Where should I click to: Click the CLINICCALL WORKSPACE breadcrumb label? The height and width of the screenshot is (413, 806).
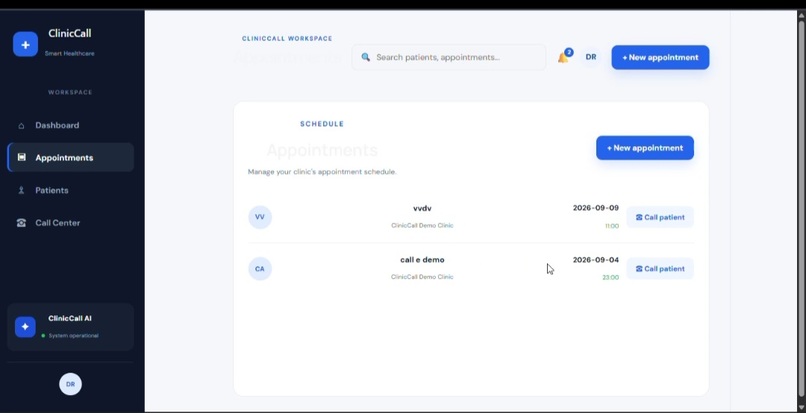(287, 39)
